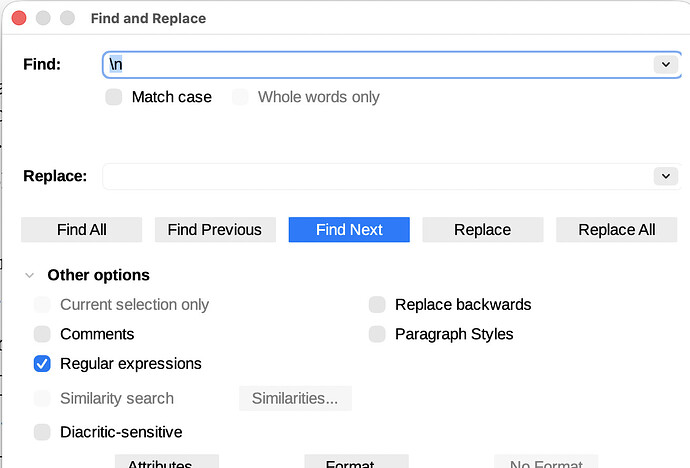690x468 pixels.
Task: Click the Replace text input field
Action: 378,176
